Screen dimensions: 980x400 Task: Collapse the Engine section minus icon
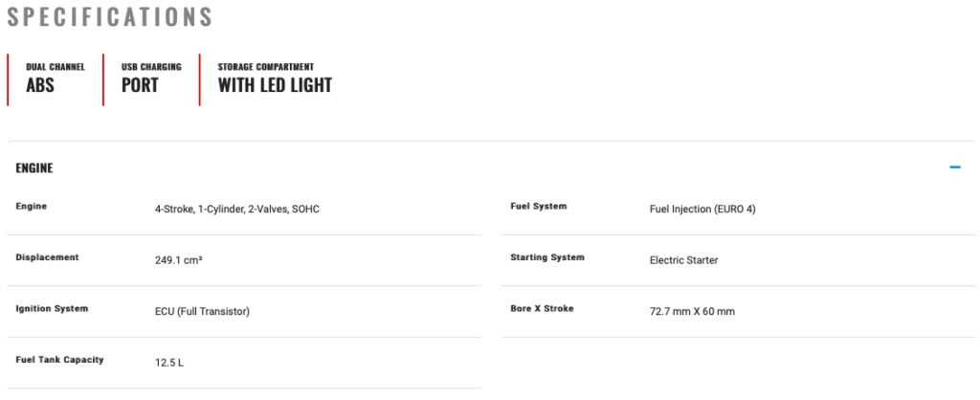[954, 167]
